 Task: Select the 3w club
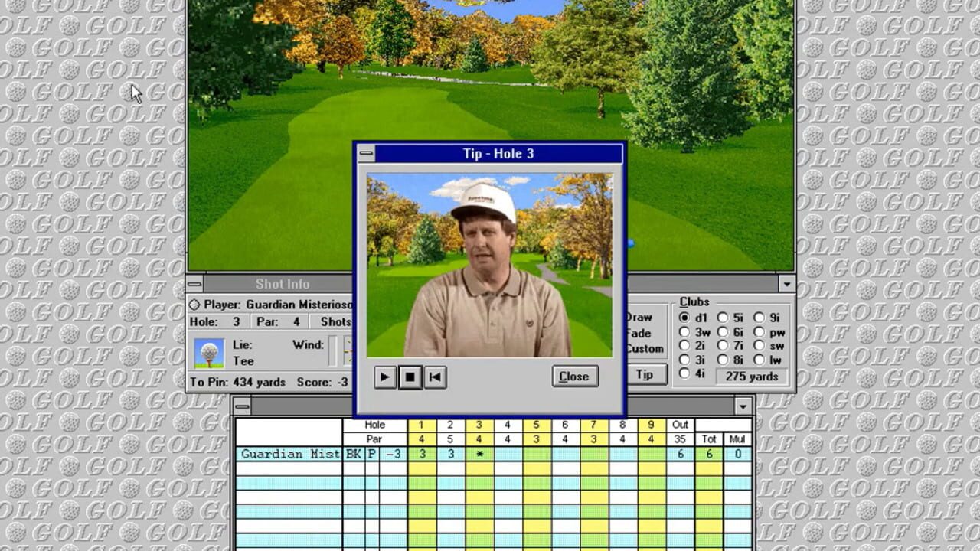[x=695, y=332]
